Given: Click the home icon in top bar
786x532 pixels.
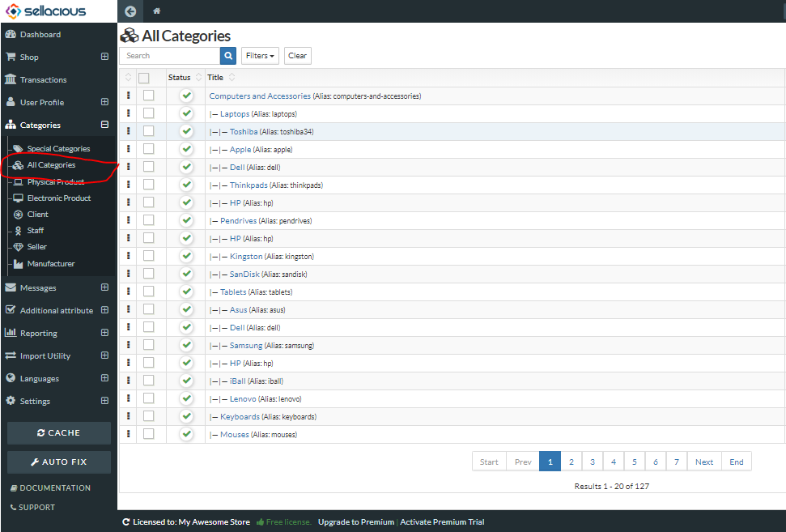Looking at the screenshot, I should [156, 11].
